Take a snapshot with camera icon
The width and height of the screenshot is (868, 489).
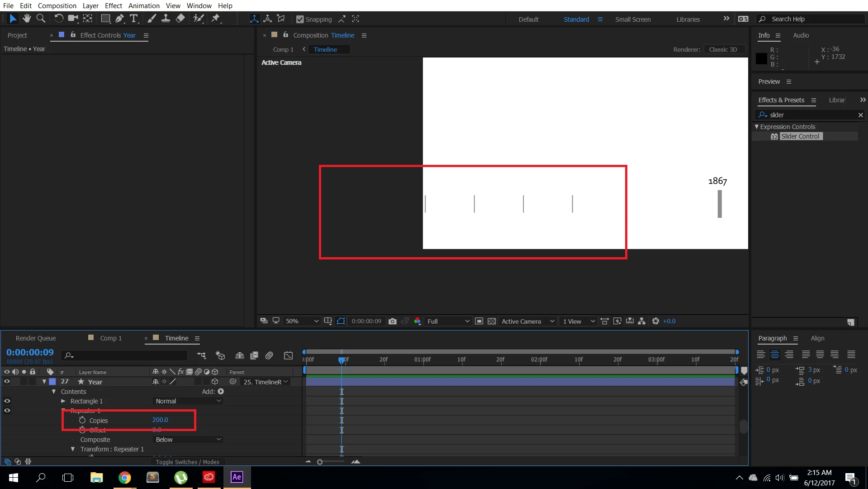click(x=393, y=321)
